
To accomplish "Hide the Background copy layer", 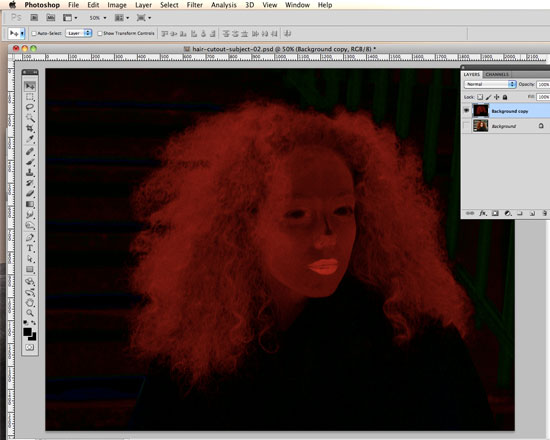I will click(466, 111).
